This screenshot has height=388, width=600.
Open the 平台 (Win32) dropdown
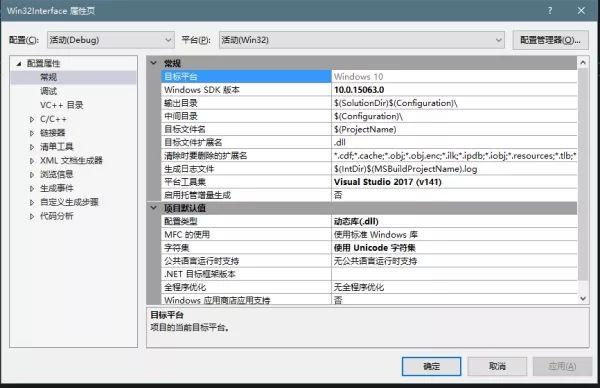click(362, 40)
